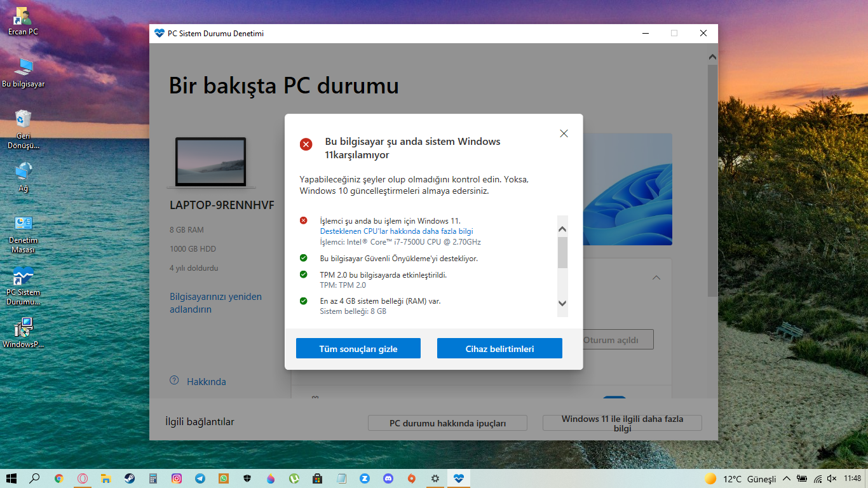Viewport: 868px width, 488px height.
Task: Click the '1000 GB HDD' text
Action: [193, 249]
